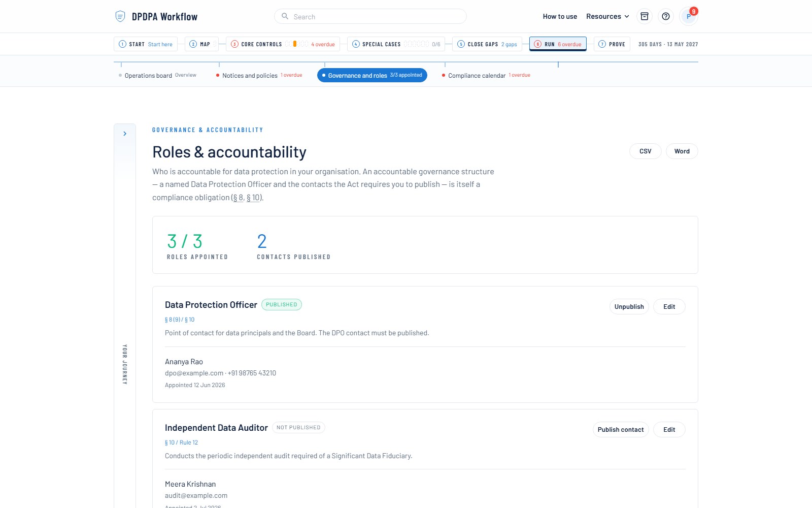This screenshot has width=812, height=508.
Task: Edit the Independent Data Auditor role
Action: tap(669, 429)
